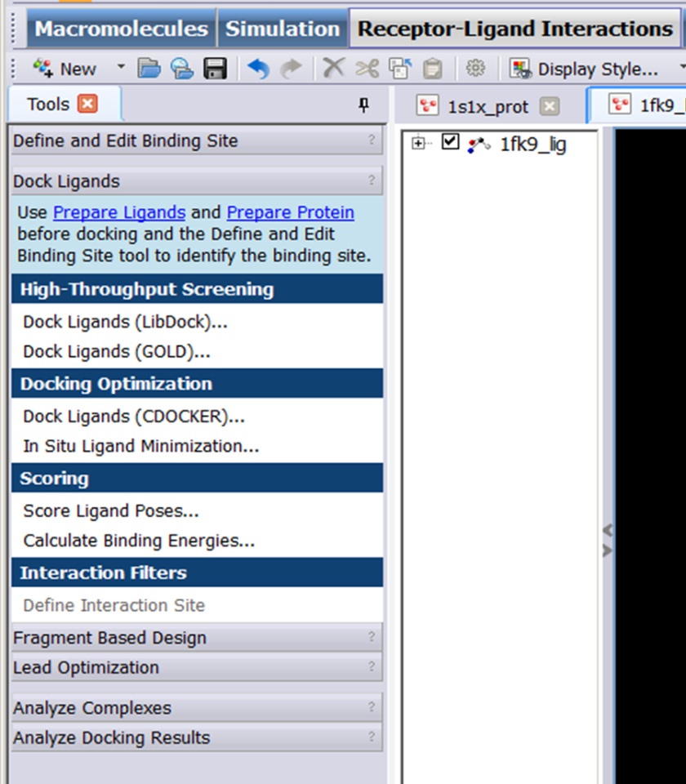This screenshot has height=784, width=686.
Task: Open Calculate Binding Energies protocol
Action: click(x=139, y=541)
